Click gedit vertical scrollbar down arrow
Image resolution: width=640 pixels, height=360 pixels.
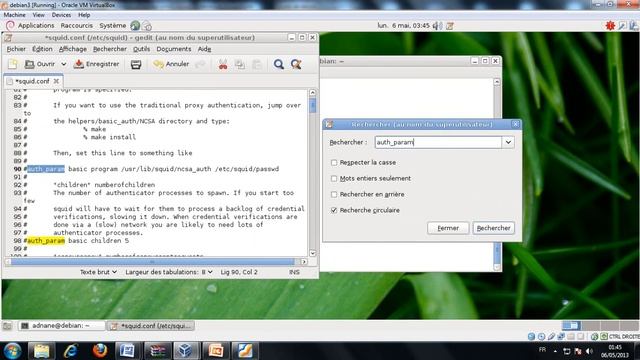(x=313, y=253)
